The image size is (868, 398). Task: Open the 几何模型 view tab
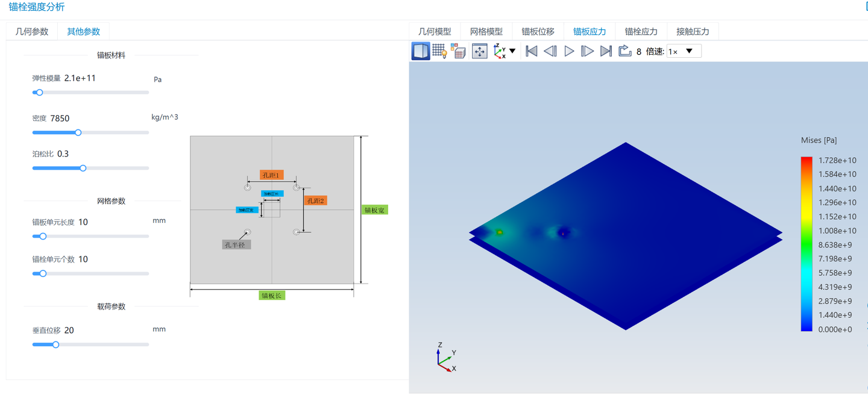coord(435,31)
